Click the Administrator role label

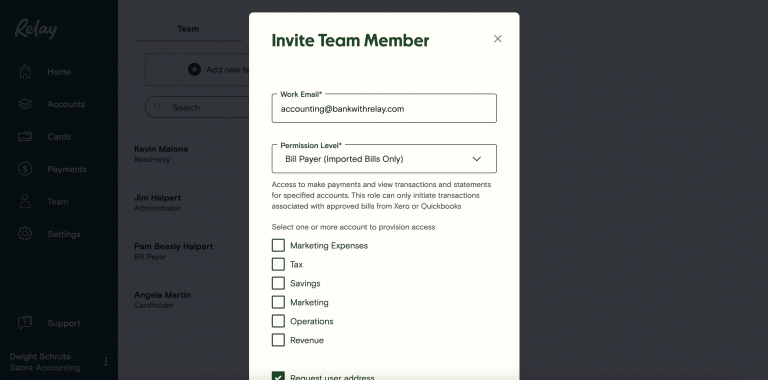tap(158, 208)
